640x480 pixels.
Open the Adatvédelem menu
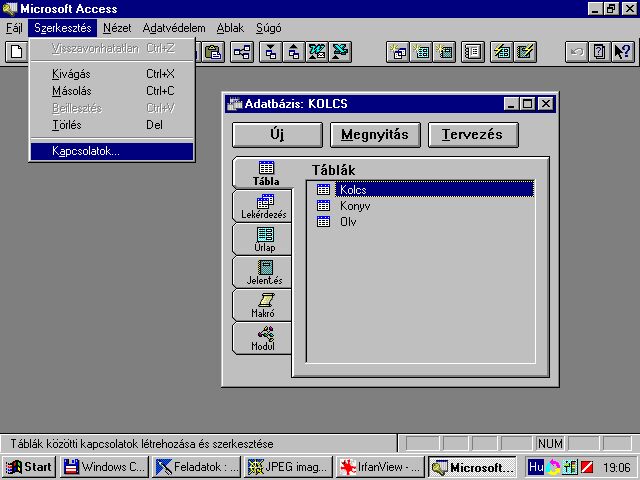coord(174,28)
